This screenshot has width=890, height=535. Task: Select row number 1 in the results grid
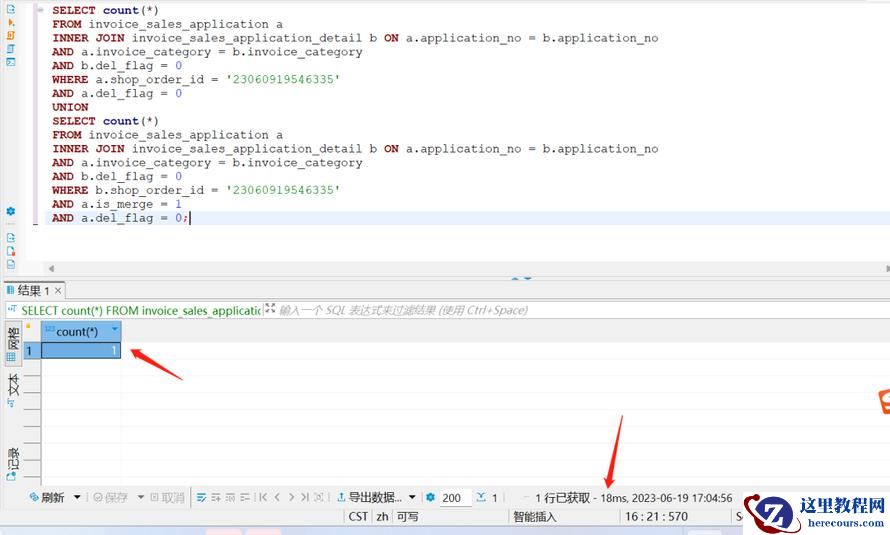pyautogui.click(x=30, y=351)
